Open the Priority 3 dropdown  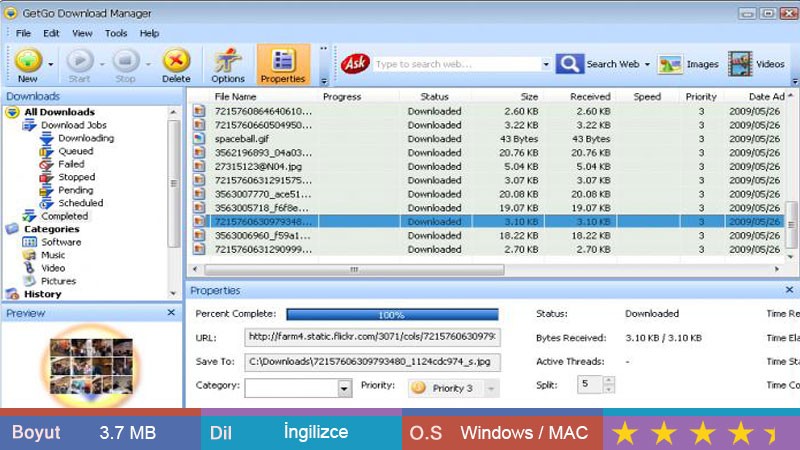(491, 389)
